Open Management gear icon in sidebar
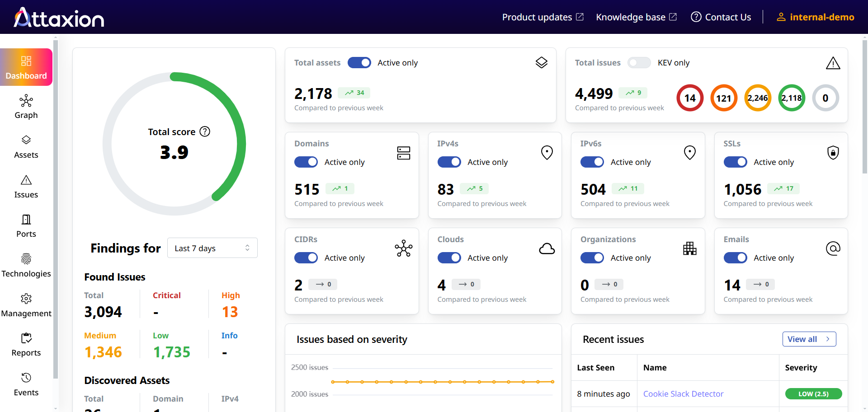Image resolution: width=868 pixels, height=412 pixels. click(26, 299)
